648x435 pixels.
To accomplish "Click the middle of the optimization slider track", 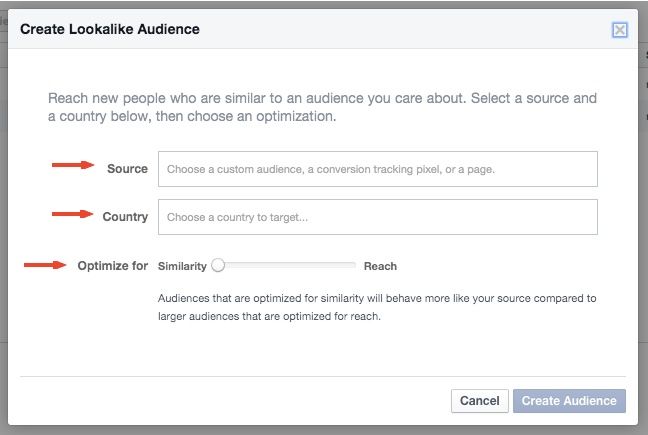I will click(x=285, y=265).
